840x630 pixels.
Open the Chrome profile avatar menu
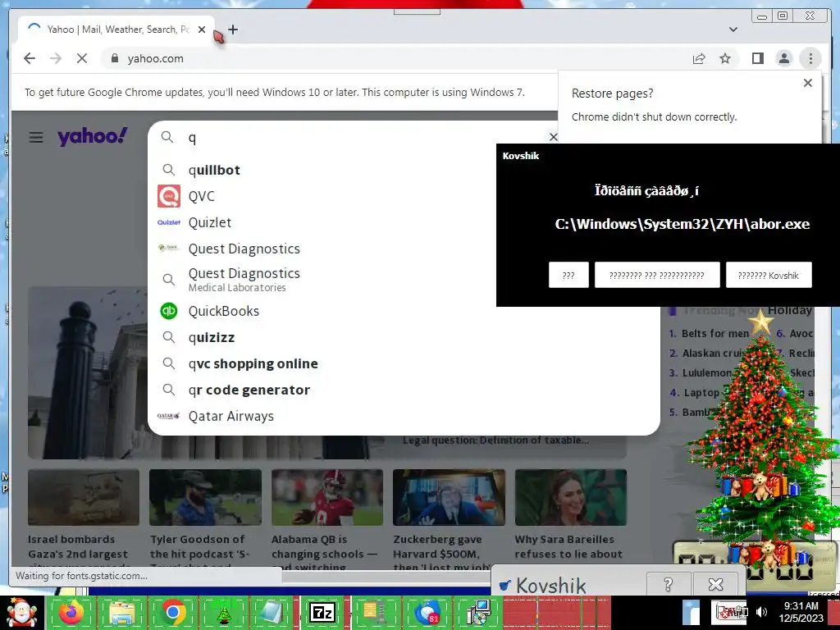783,58
